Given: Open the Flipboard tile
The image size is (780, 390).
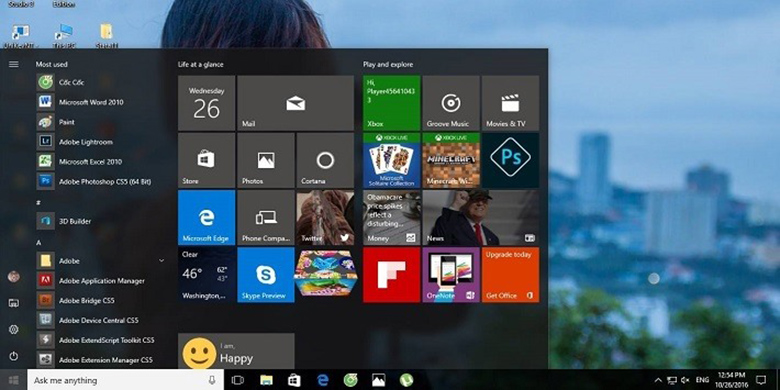Looking at the screenshot, I should (391, 275).
